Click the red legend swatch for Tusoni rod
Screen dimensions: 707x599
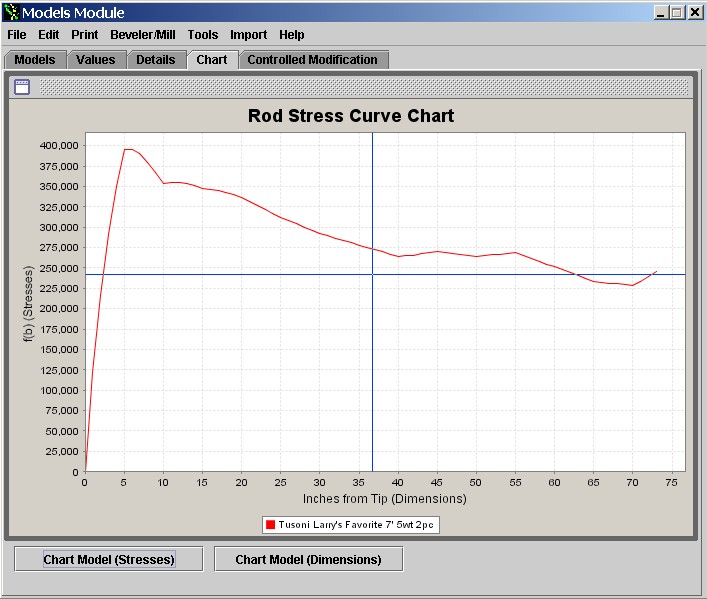coord(270,525)
